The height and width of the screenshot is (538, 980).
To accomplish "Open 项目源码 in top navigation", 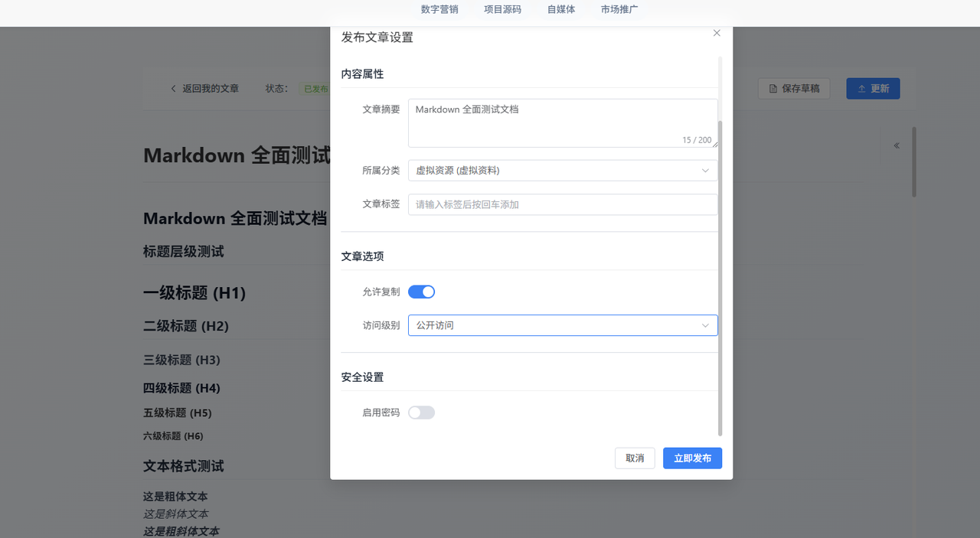I will click(x=502, y=10).
